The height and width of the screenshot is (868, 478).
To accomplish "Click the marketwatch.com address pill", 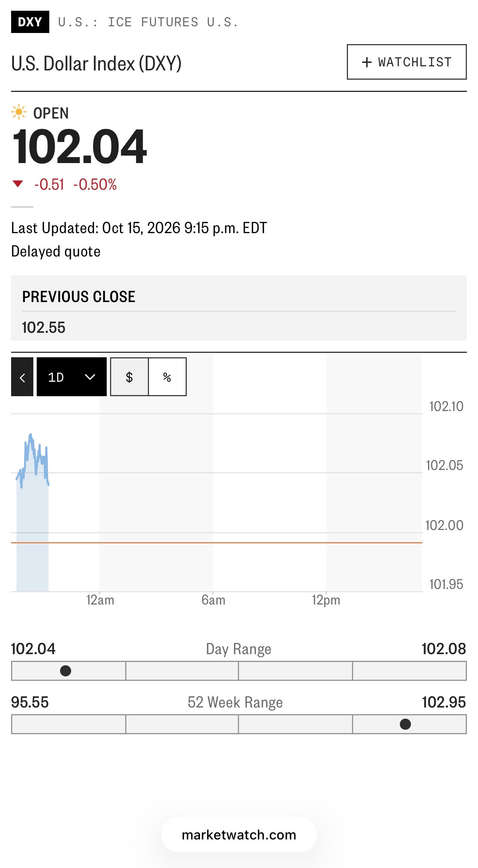I will [x=239, y=835].
